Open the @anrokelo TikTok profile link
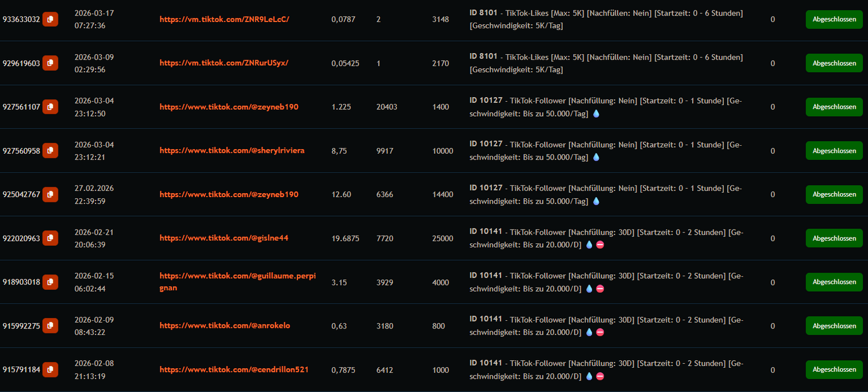Screen dimensions: 868x392 pyautogui.click(x=225, y=326)
